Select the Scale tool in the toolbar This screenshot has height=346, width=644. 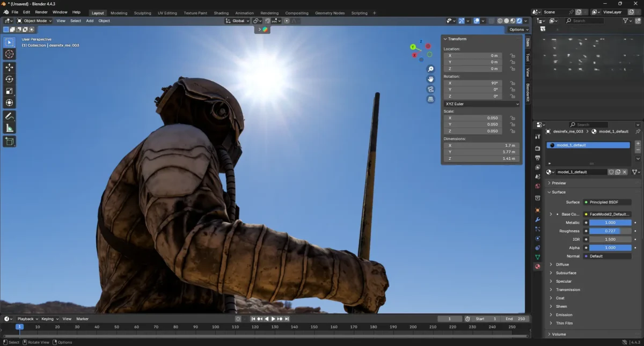tap(10, 91)
